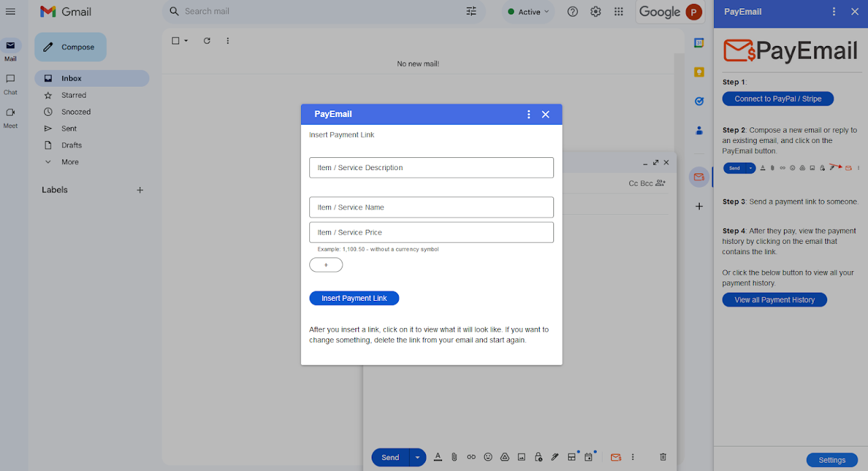The image size is (868, 471).
Task: Toggle formatting options in compose toolbar
Action: pyautogui.click(x=438, y=457)
